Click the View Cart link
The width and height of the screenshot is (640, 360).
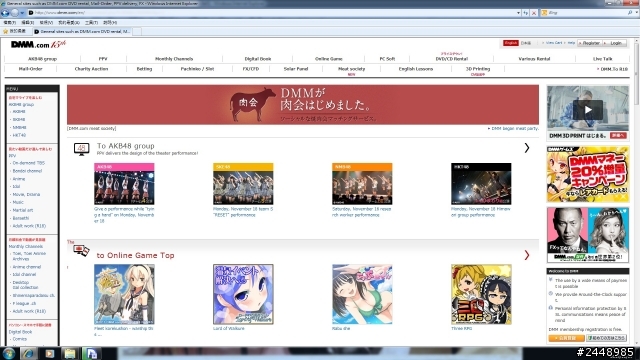click(x=553, y=43)
